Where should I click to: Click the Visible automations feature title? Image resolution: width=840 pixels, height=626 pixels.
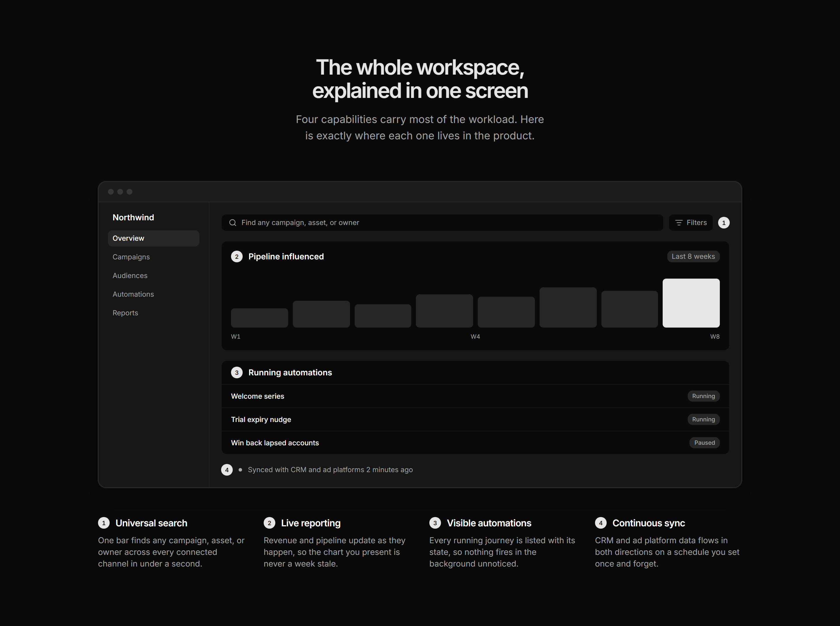click(x=489, y=523)
